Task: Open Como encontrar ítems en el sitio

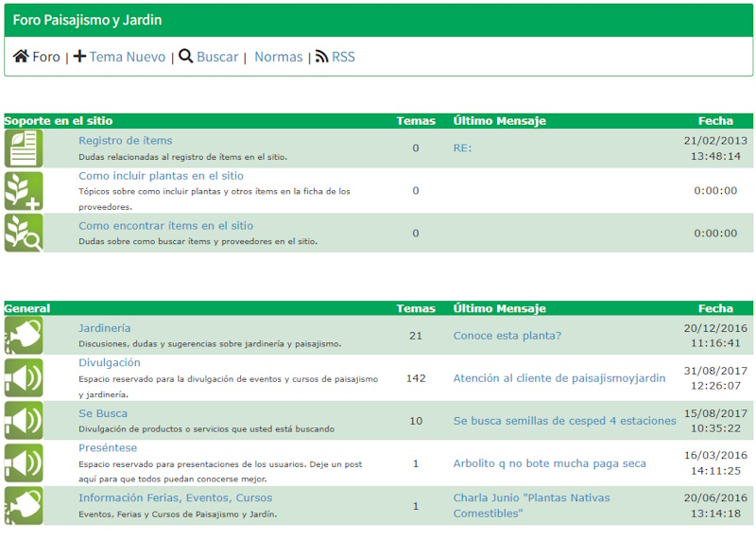Action: (x=166, y=226)
